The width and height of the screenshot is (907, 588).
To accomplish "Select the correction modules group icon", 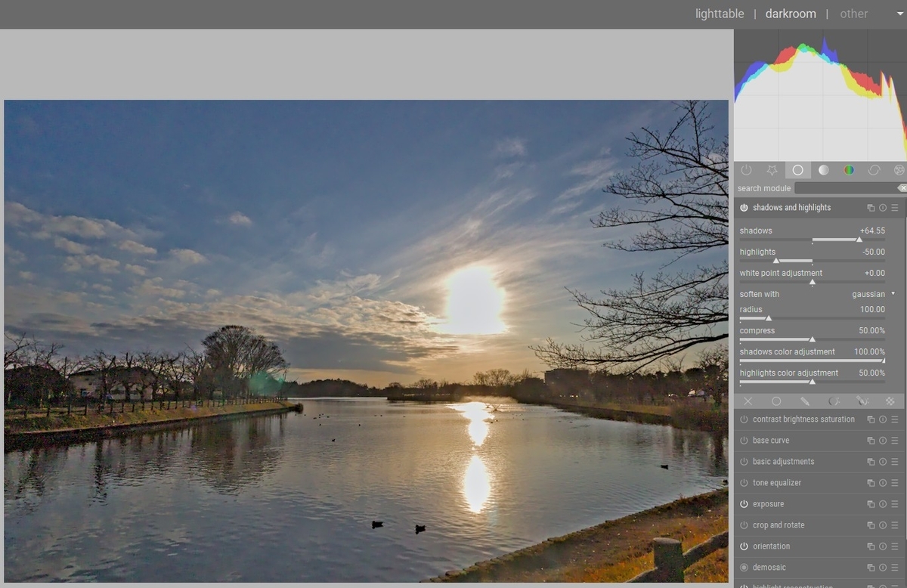I will (874, 170).
